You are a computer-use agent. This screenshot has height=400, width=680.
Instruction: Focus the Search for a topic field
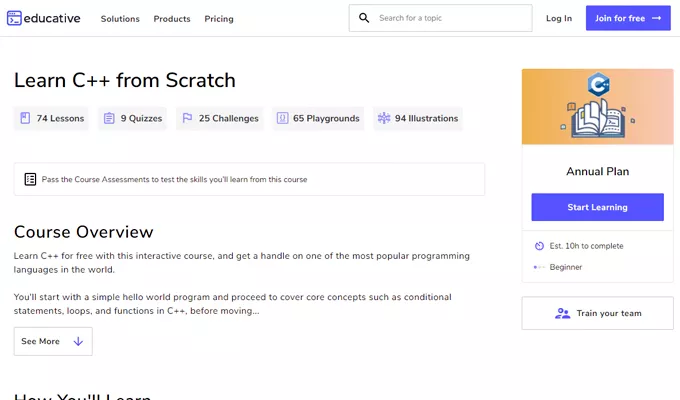pyautogui.click(x=441, y=18)
